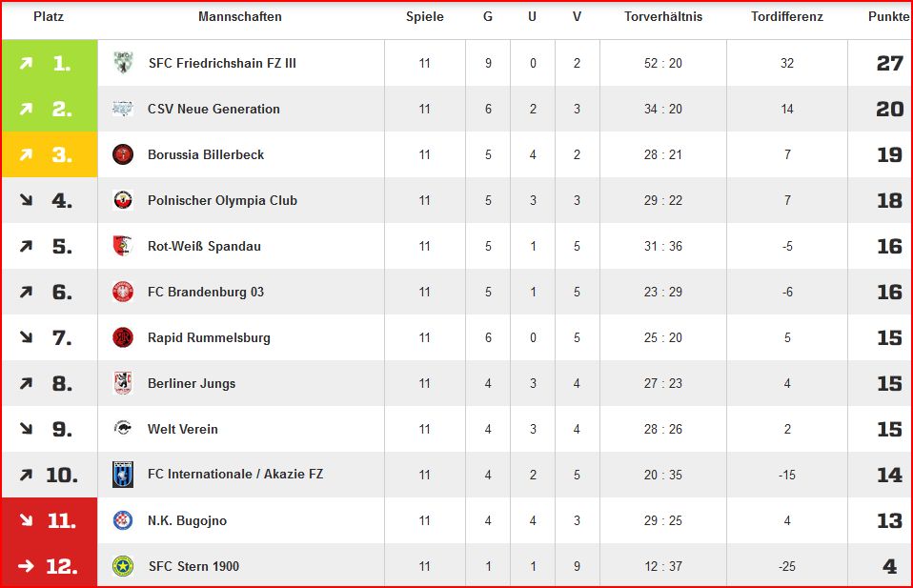This screenshot has width=913, height=588.
Task: Click the Rot-Weiß Spandau team logo
Action: coord(123,246)
